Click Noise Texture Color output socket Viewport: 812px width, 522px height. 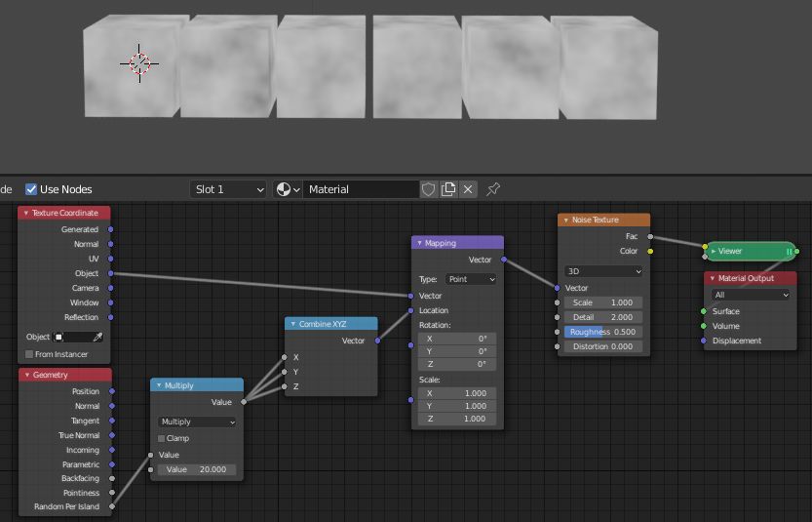tap(650, 251)
